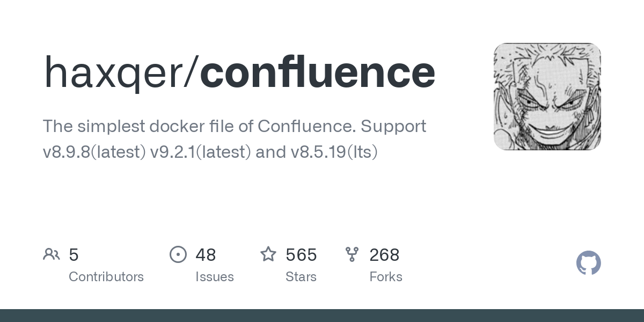644x322 pixels.
Task: Click the dark language color bar at bottom
Action: point(322,316)
